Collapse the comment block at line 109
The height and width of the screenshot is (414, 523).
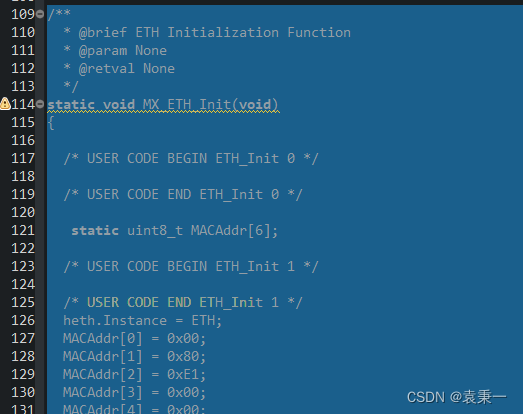point(40,14)
